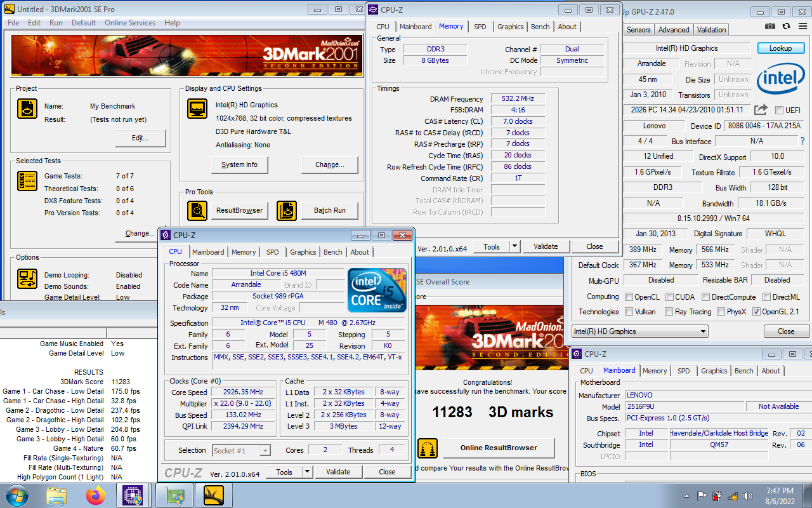Refresh GPU-Z readings with refresh icon
The image size is (812, 508).
tap(787, 26)
